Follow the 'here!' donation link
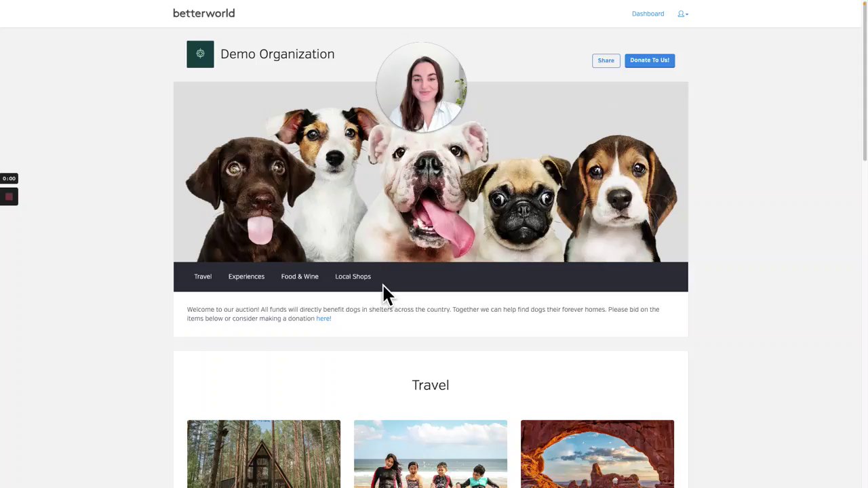The height and width of the screenshot is (488, 868). pos(323,319)
